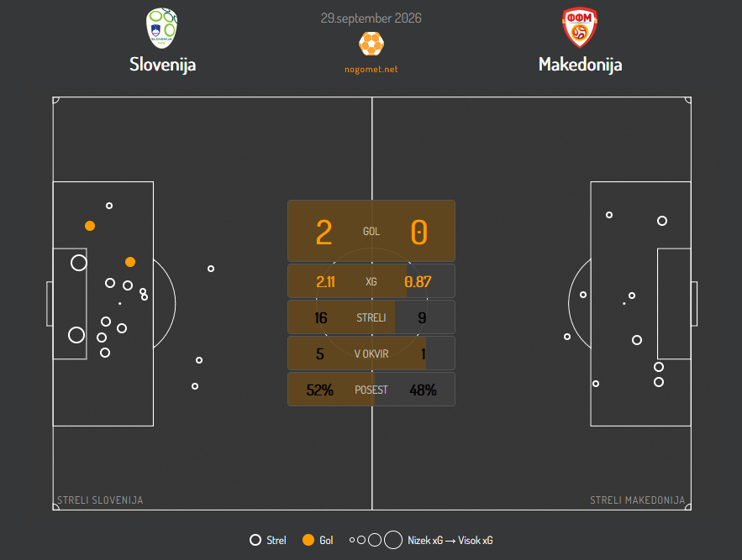Click the orange football logo
Viewport: 742px width, 560px height.
371,44
